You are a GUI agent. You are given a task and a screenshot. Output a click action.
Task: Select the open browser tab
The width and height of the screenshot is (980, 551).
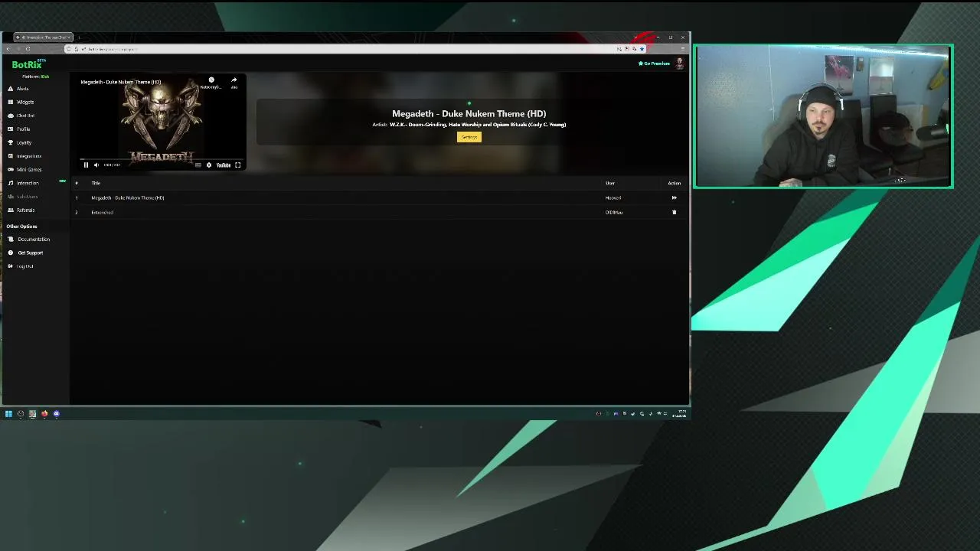tap(43, 37)
